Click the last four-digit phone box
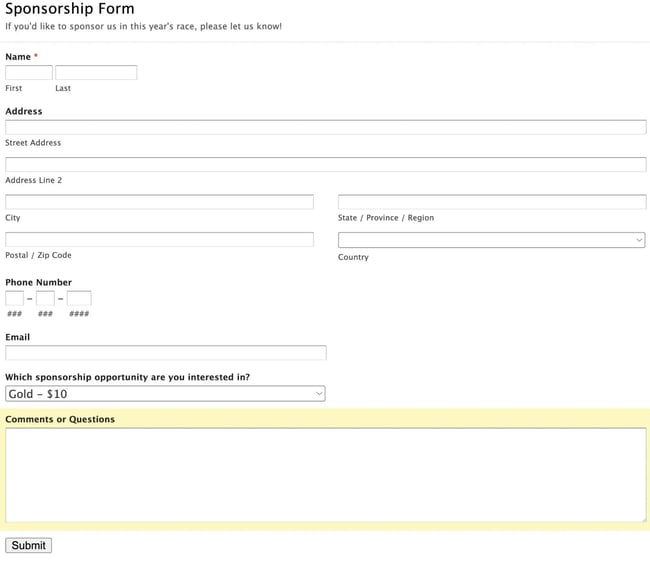Viewport: 650px width, 562px height. (x=79, y=298)
